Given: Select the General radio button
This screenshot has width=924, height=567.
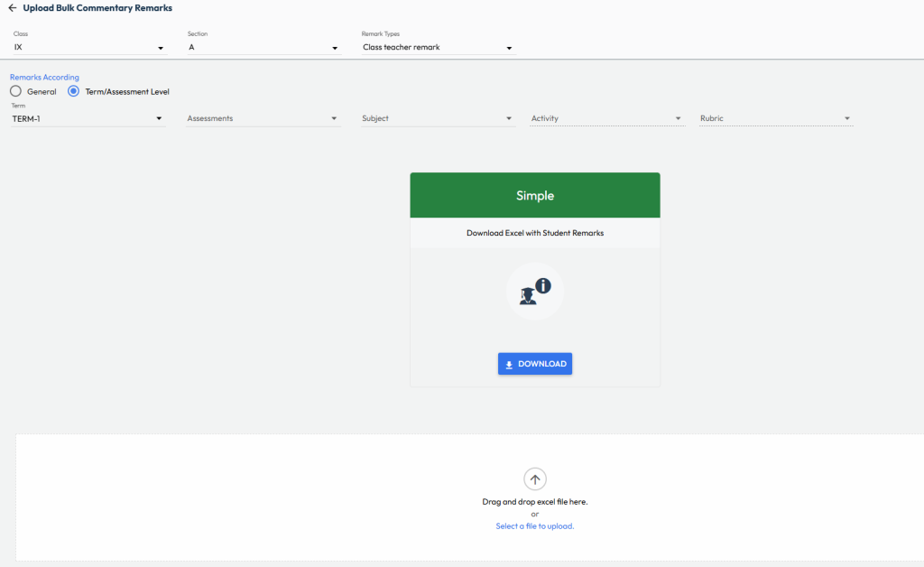Looking at the screenshot, I should coord(15,91).
